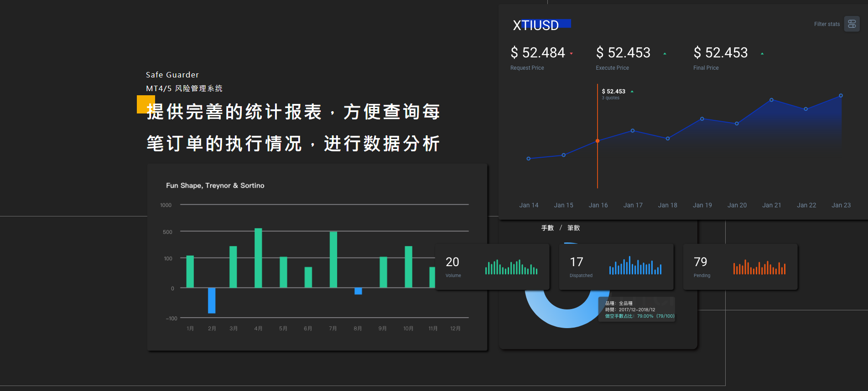The width and height of the screenshot is (868, 391).
Task: Click the Jan 22 data point on line chart
Action: (806, 109)
